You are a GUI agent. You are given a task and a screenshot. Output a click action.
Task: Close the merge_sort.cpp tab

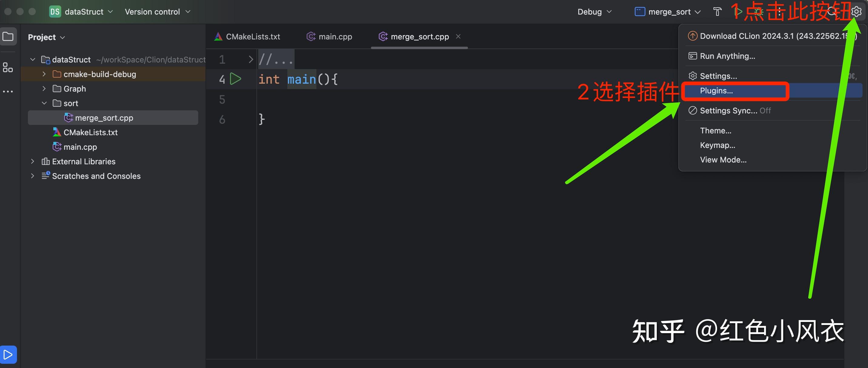pyautogui.click(x=458, y=36)
